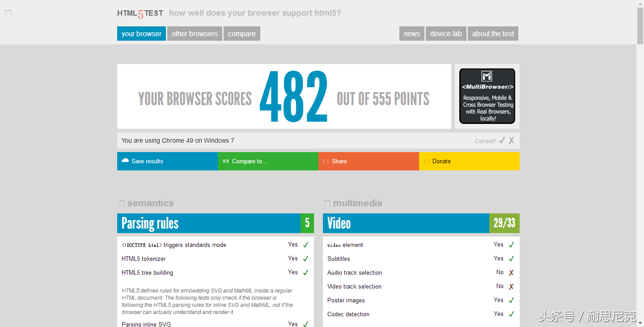Click the icon next to multimedia heading
Screen dimensions: 644x327
click(x=327, y=204)
